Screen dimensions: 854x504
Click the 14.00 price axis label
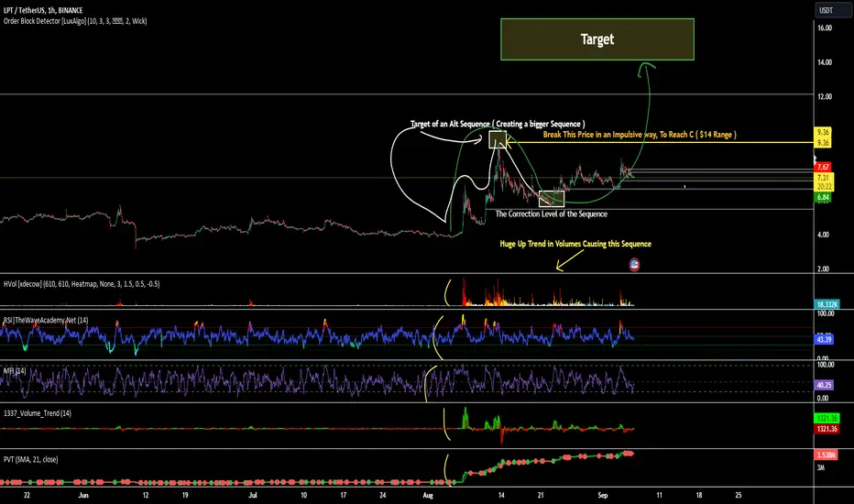click(825, 62)
